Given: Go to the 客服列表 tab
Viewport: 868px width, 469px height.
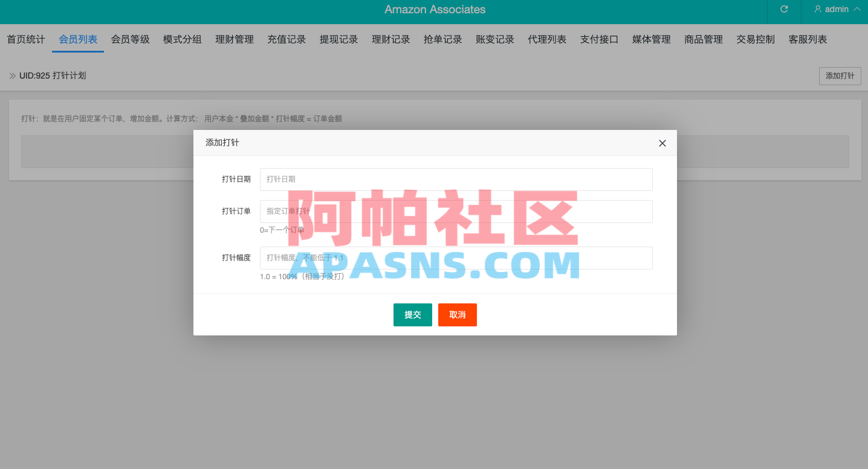Looking at the screenshot, I should [x=808, y=39].
